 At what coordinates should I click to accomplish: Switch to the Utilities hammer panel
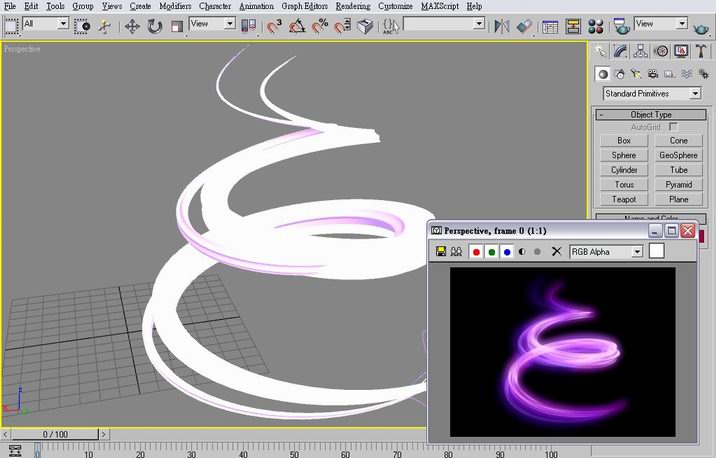click(x=701, y=51)
